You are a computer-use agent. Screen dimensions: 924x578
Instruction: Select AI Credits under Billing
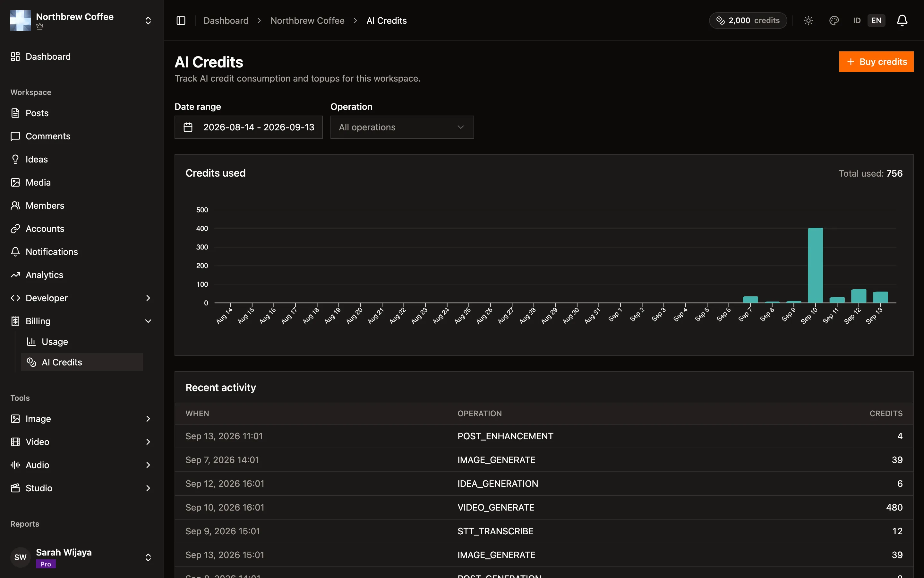[82, 362]
